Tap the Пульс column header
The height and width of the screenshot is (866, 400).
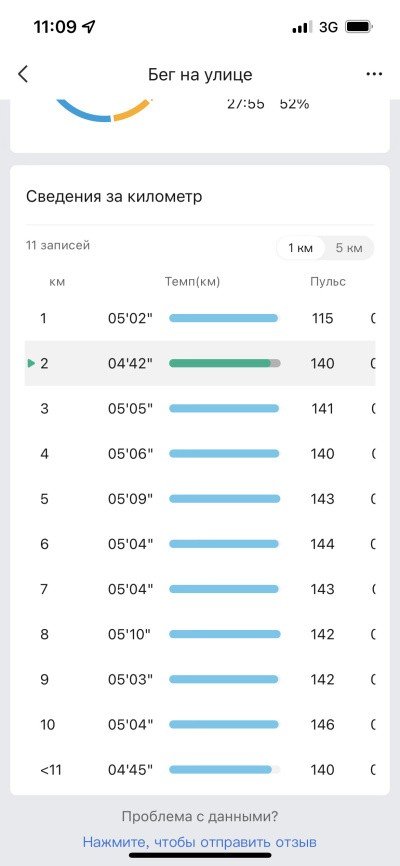pyautogui.click(x=328, y=282)
